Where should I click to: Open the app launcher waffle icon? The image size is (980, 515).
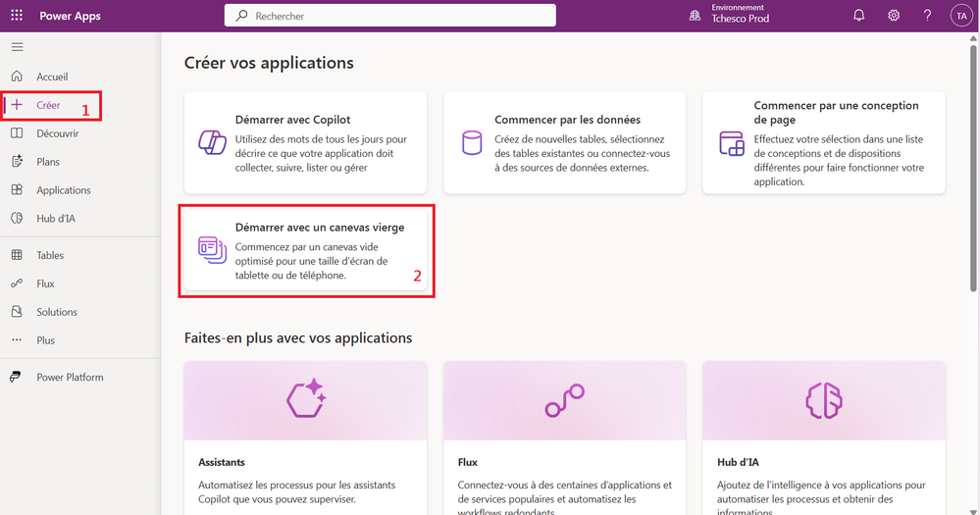pos(17,16)
